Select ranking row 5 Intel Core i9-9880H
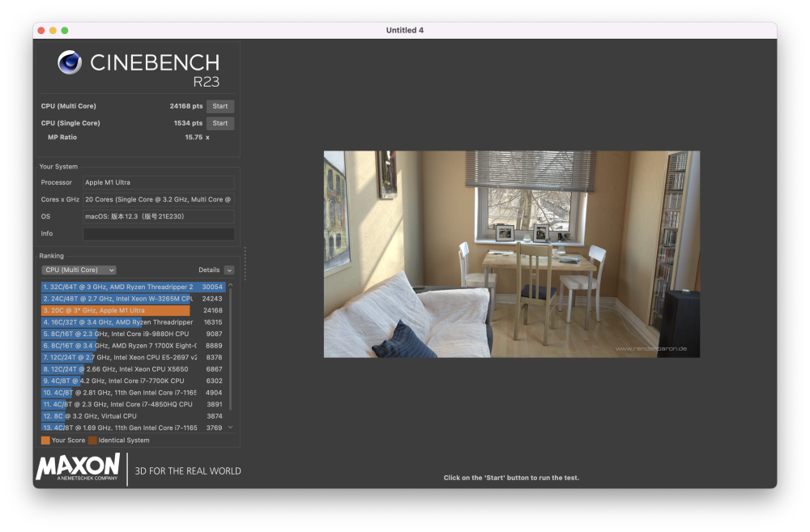Screen dimensions: 810x532 (x=134, y=334)
